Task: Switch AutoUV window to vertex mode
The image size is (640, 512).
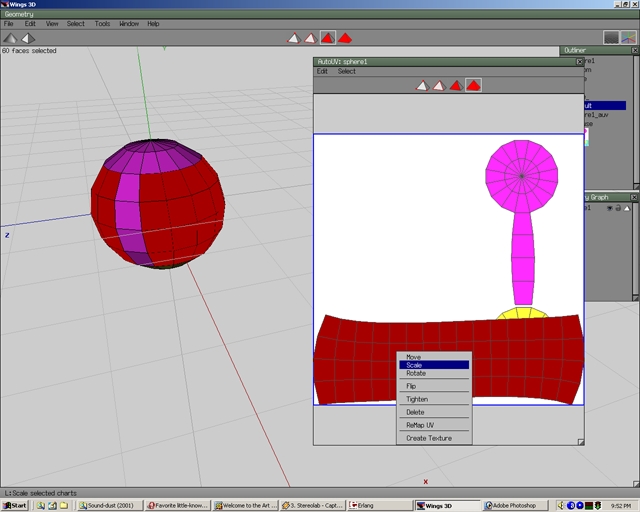Action: pyautogui.click(x=422, y=85)
